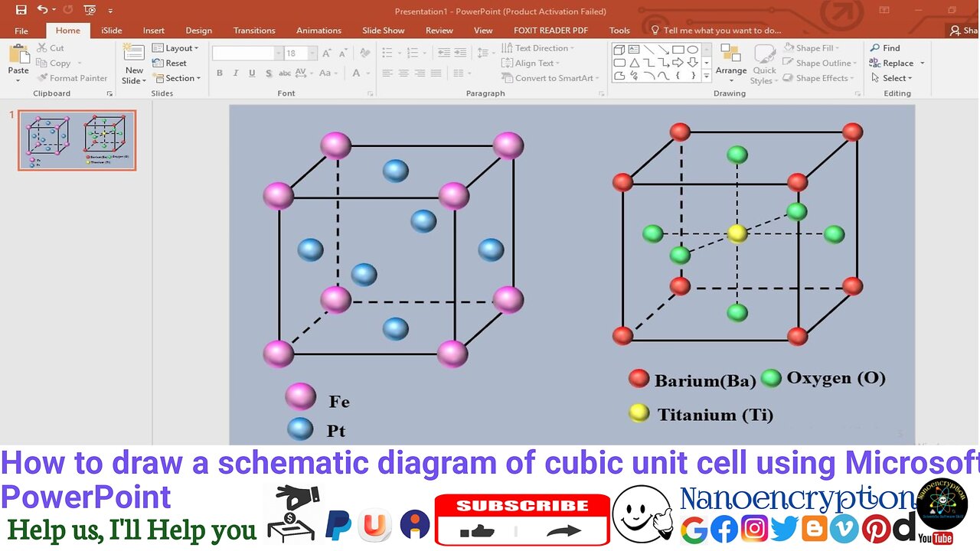Open the Select dropdown in Editing
980x551 pixels.
891,78
